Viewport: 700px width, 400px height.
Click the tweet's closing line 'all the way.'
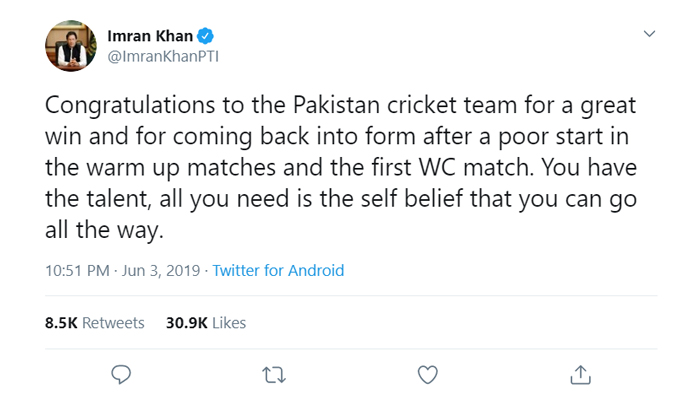(104, 231)
